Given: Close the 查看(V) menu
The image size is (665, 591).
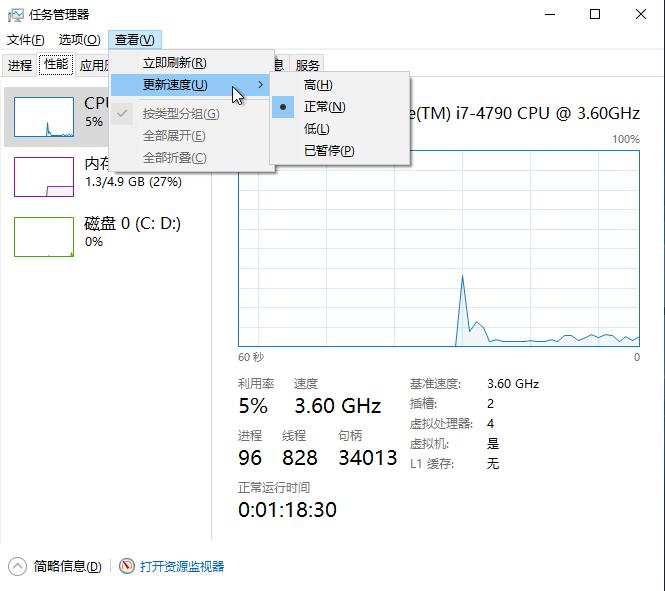Looking at the screenshot, I should [134, 40].
